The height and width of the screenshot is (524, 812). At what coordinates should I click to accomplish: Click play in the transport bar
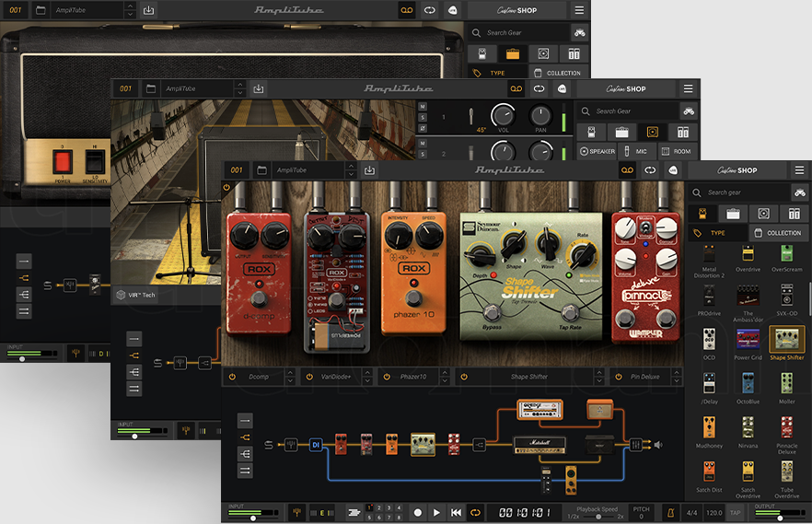coord(436,513)
